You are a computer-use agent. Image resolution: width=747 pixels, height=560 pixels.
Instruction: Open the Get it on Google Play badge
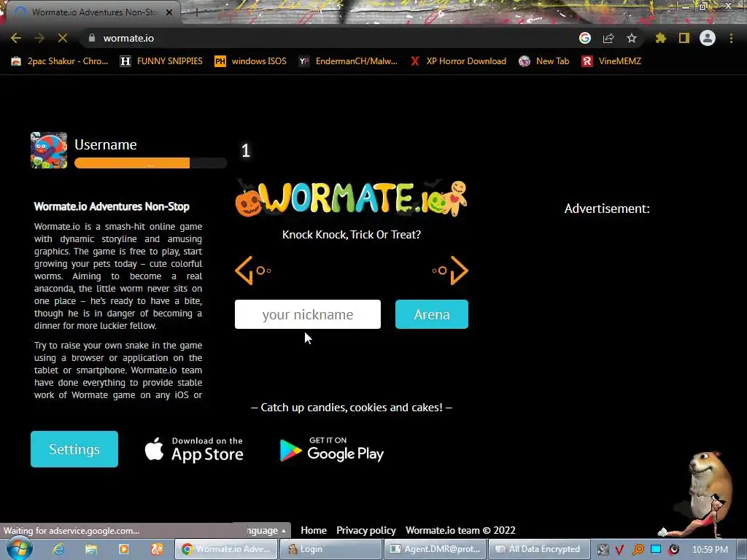coord(332,450)
